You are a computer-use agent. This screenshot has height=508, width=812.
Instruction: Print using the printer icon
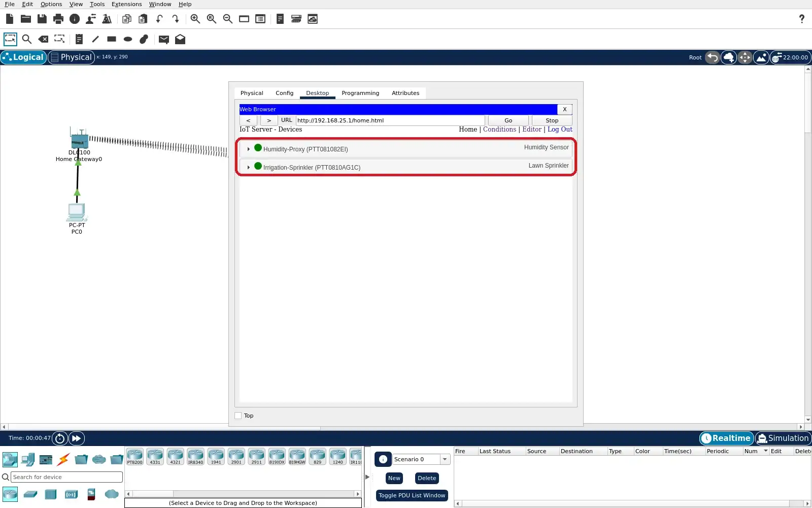pyautogui.click(x=58, y=19)
